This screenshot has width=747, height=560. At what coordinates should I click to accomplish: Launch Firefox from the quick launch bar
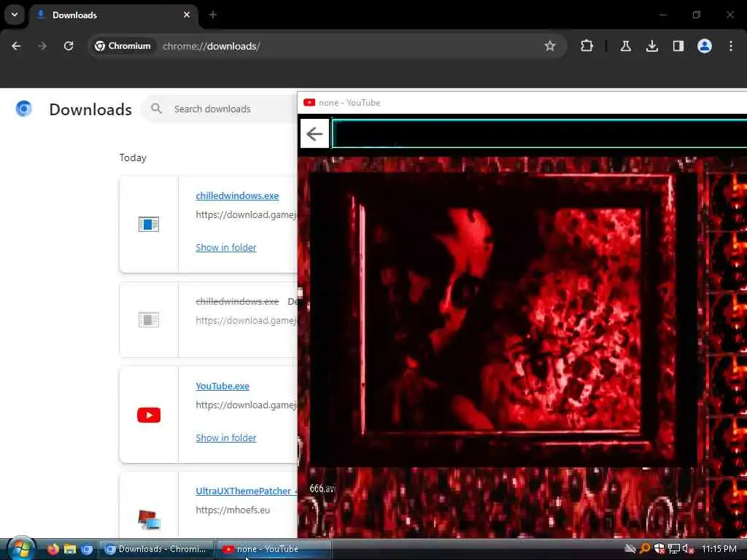coord(53,549)
